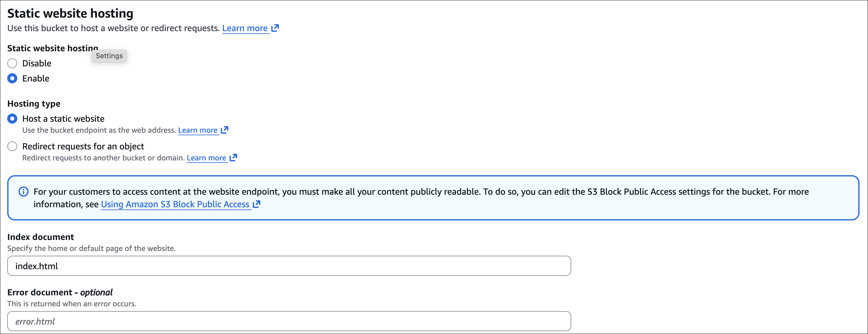Open Using Amazon S3 Block Public Access link

point(175,204)
